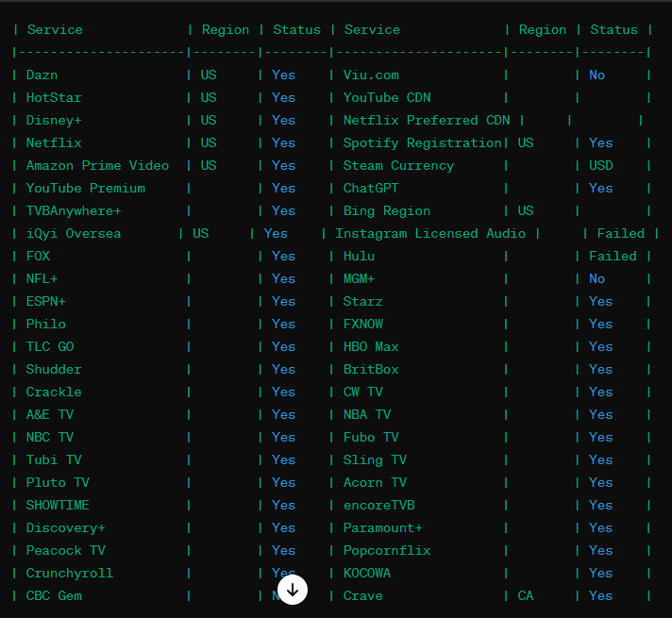Click the Crave service entry
Image resolution: width=672 pixels, height=618 pixels.
point(362,595)
